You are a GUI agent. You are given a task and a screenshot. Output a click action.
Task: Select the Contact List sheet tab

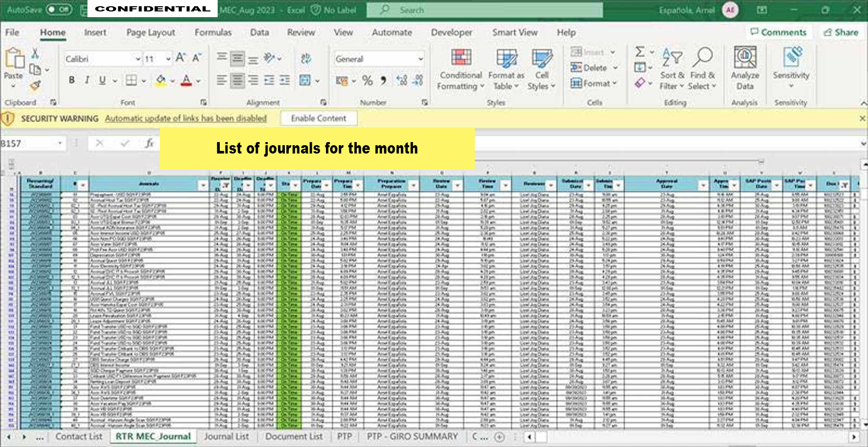point(79,437)
